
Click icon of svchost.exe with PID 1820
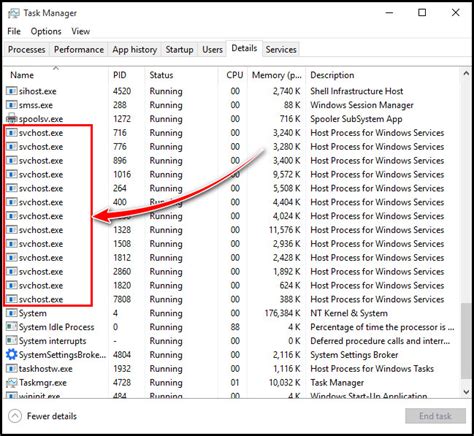coord(12,285)
